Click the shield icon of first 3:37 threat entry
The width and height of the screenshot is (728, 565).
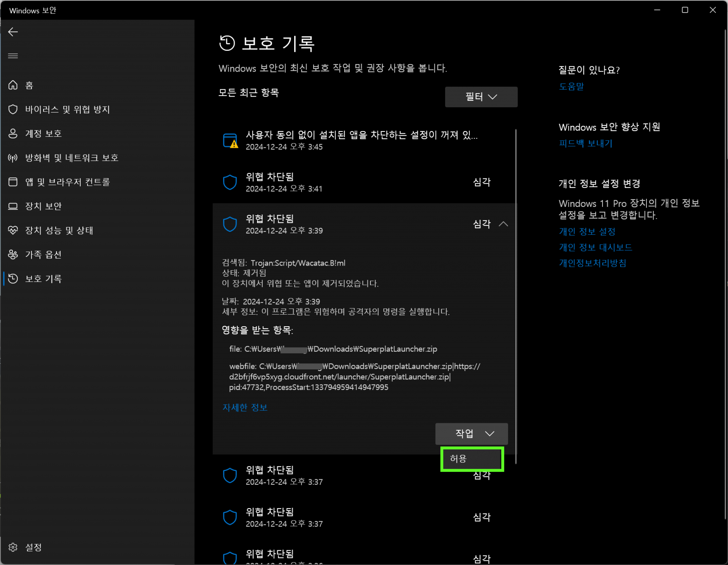coord(230,476)
